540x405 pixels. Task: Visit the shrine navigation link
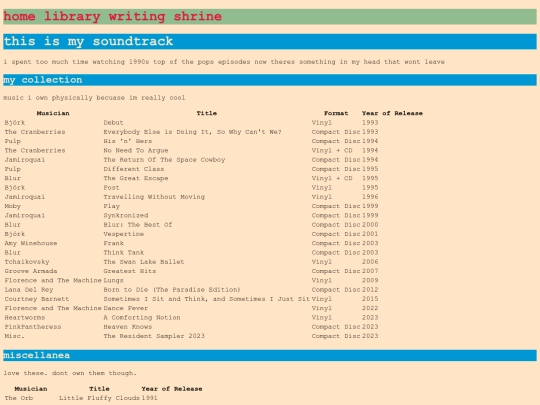[x=197, y=16]
